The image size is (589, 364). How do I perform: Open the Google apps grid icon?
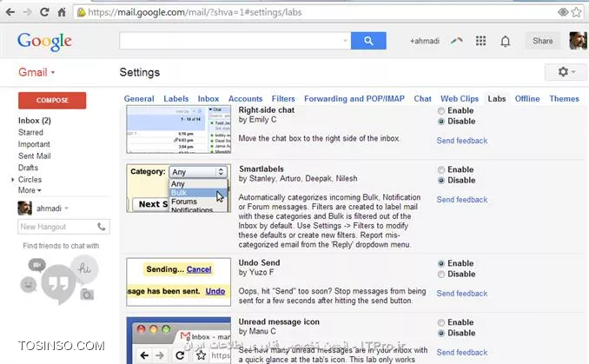[480, 41]
